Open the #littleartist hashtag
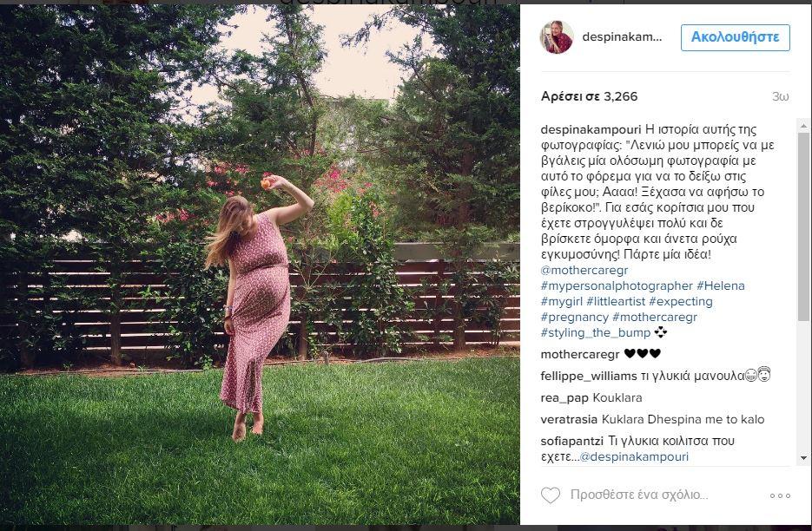The height and width of the screenshot is (531, 812). coord(616,301)
